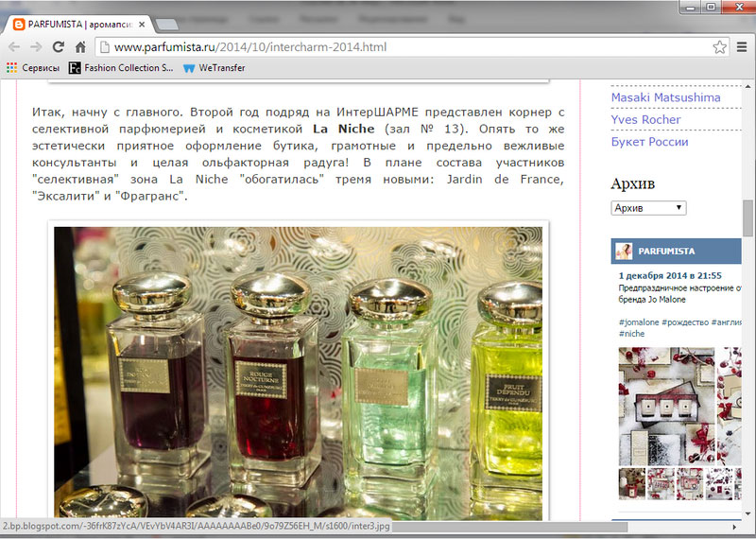The width and height of the screenshot is (756, 539).
Task: Click the vertical scrollbar thumb
Action: pyautogui.click(x=747, y=218)
